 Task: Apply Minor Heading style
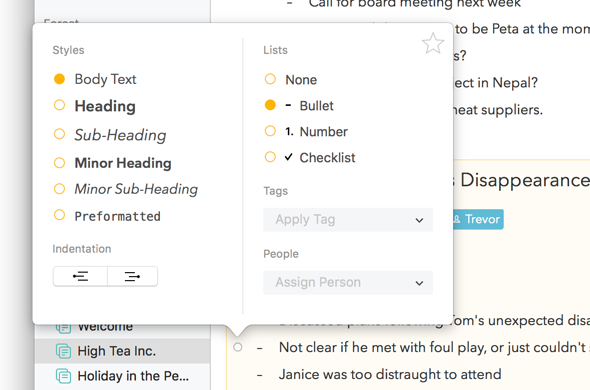(113, 163)
